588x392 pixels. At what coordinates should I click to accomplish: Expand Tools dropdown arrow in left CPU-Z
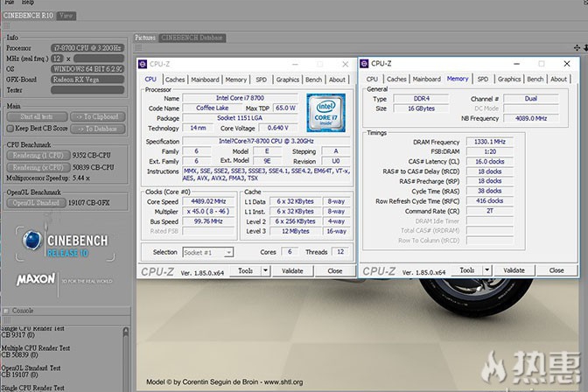(265, 271)
